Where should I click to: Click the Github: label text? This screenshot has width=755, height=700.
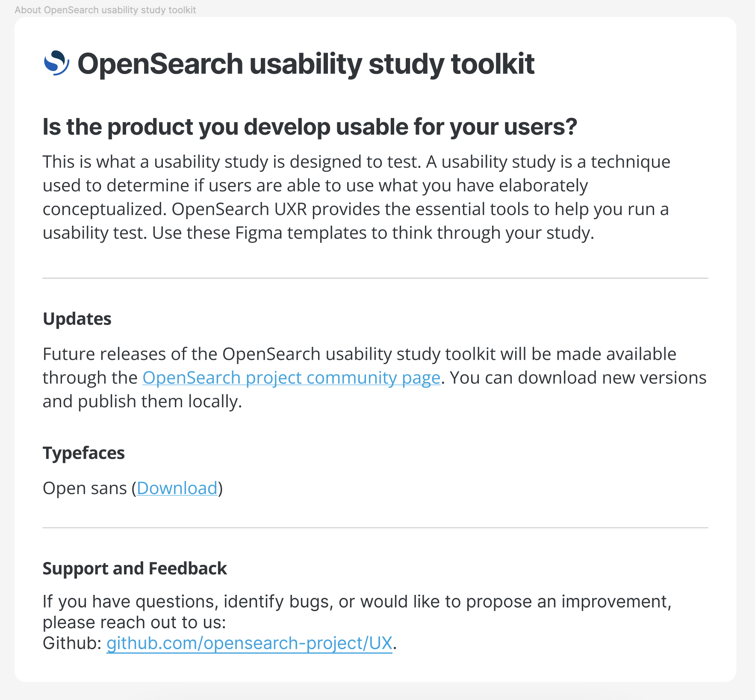[x=72, y=643]
